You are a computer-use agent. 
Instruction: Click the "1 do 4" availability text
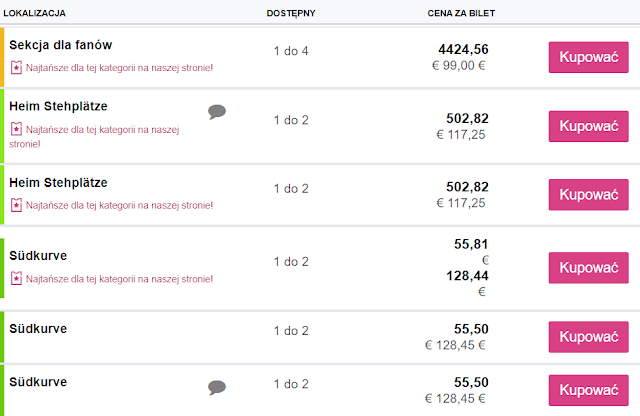pos(292,50)
